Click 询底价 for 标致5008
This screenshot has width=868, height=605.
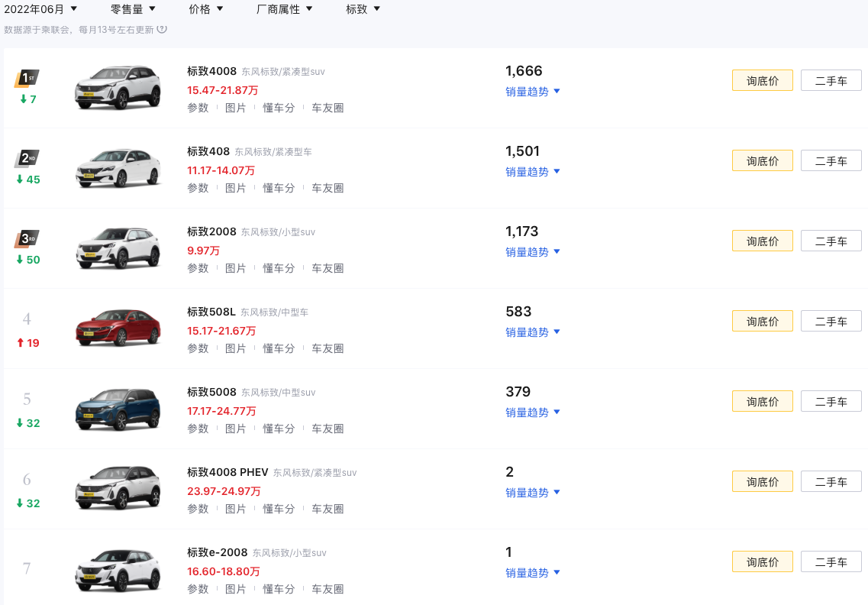point(763,401)
